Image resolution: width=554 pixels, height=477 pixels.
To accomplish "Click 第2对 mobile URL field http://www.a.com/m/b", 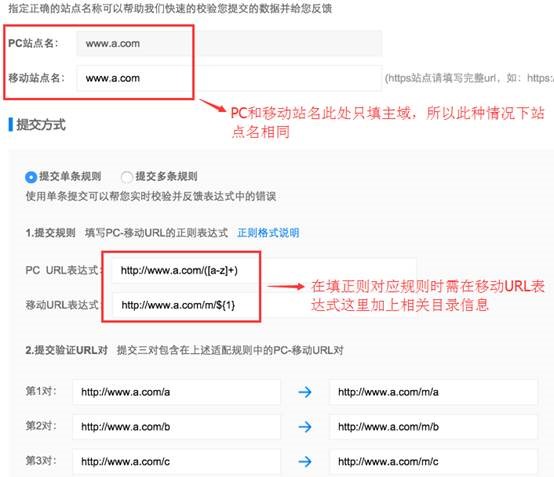I will click(433, 426).
